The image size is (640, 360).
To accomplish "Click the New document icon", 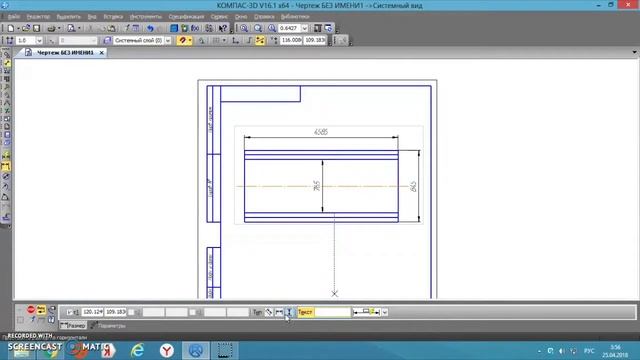I will tap(11, 28).
